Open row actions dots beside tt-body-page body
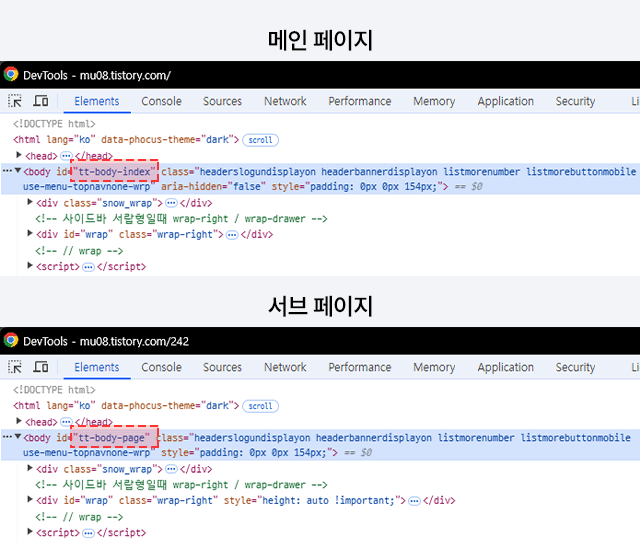The width and height of the screenshot is (640, 542). 7,437
